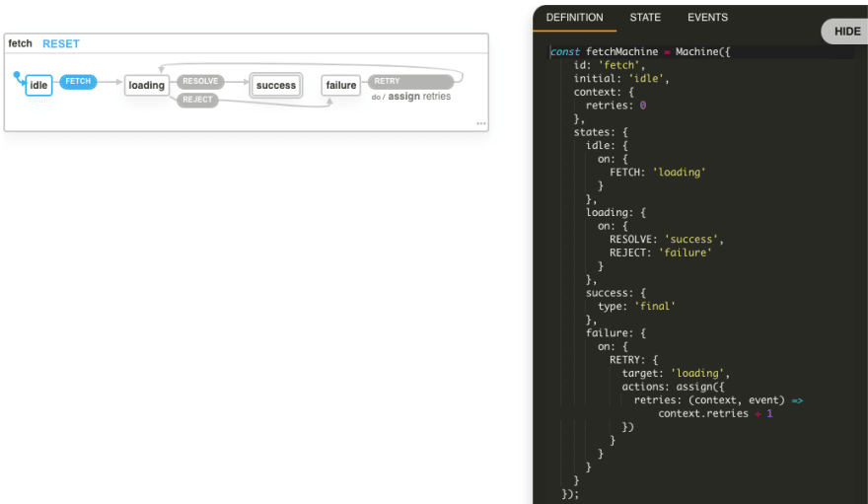Hide the code panel with HIDE button

tap(846, 32)
